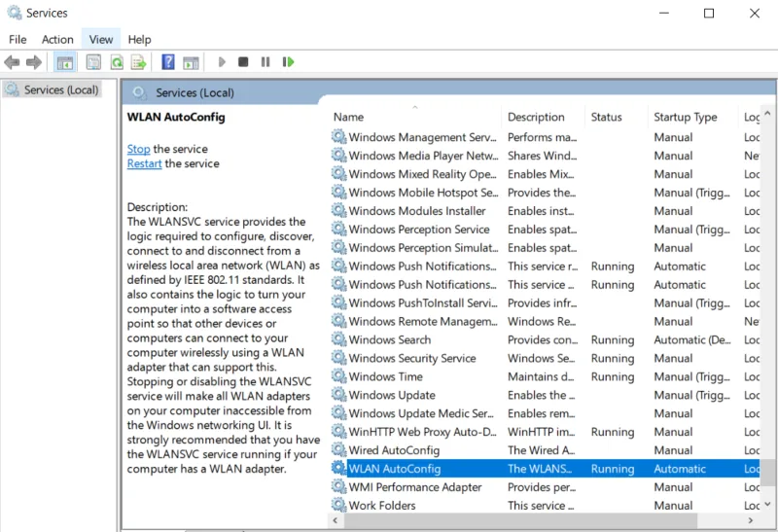The width and height of the screenshot is (778, 532).
Task: Click the Export List toolbar icon
Action: pyautogui.click(x=139, y=62)
